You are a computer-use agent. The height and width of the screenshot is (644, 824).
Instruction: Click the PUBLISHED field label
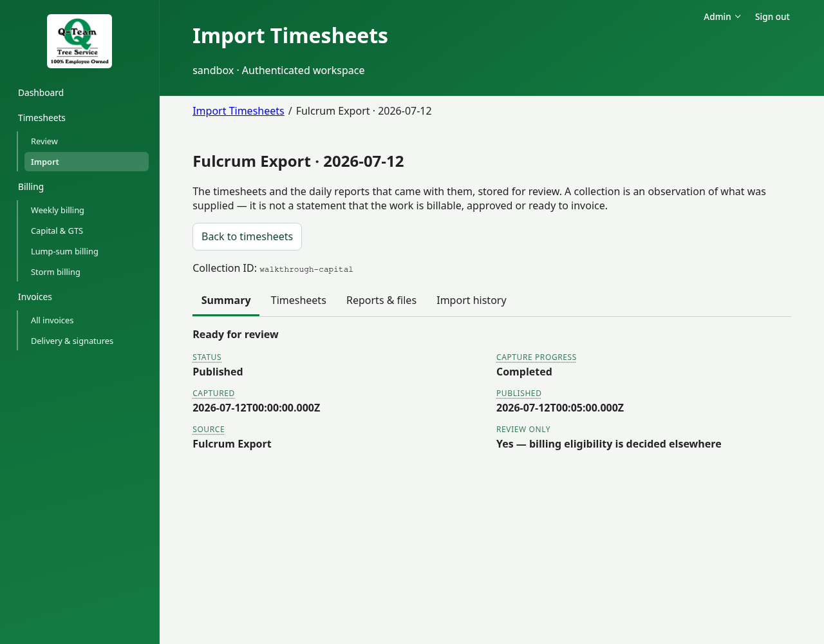519,393
